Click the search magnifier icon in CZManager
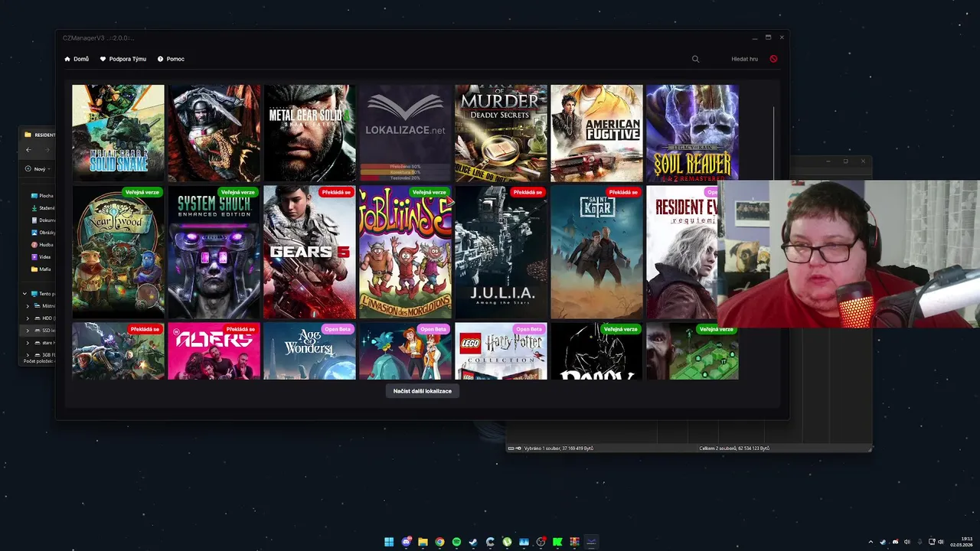This screenshot has width=980, height=551. pyautogui.click(x=695, y=59)
